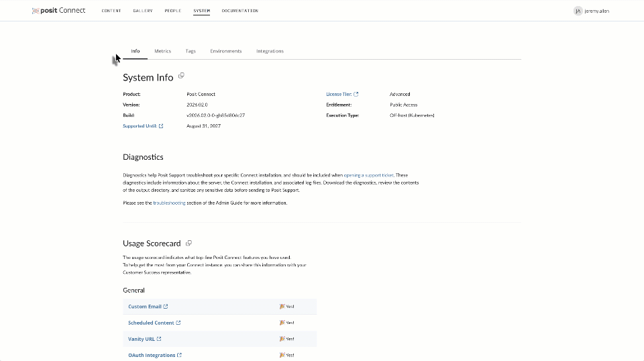Select the System nav item
Screen dimensions: 644x361
[202, 11]
